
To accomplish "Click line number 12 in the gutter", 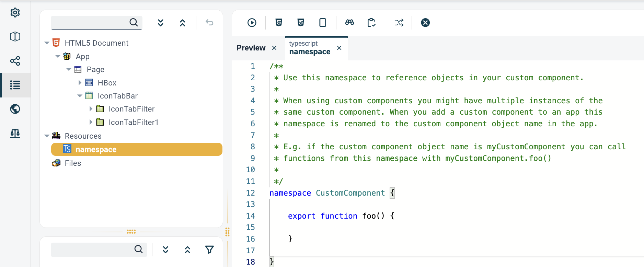I will click(251, 193).
